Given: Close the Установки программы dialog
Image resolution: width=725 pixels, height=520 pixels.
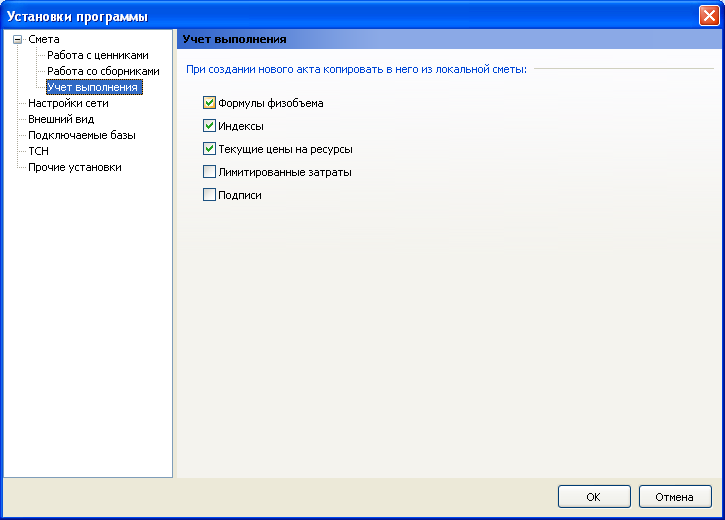Looking at the screenshot, I should point(709,16).
